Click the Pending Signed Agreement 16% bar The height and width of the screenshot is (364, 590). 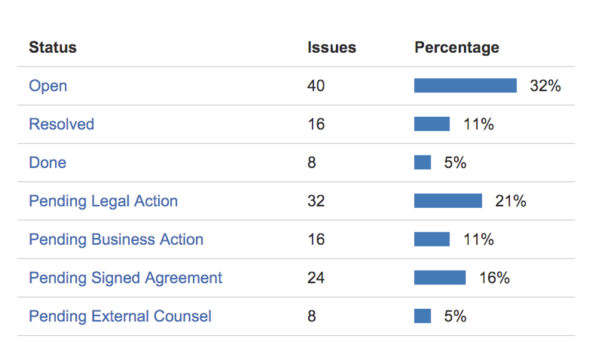pyautogui.click(x=440, y=277)
